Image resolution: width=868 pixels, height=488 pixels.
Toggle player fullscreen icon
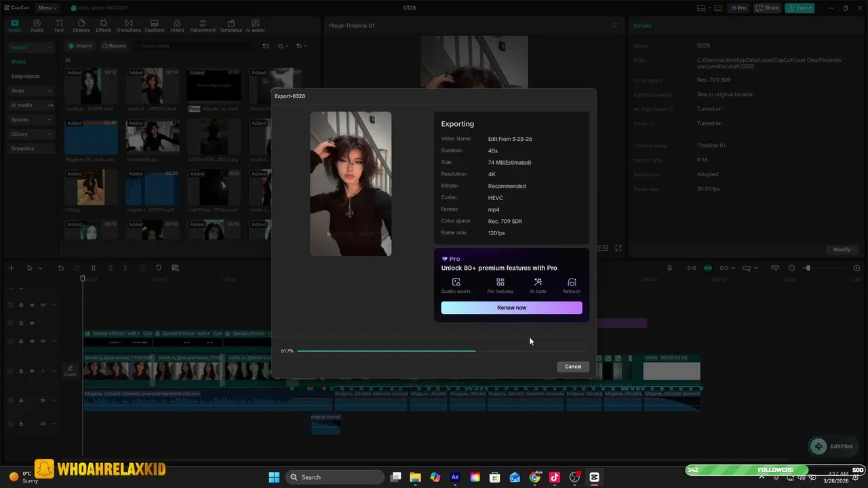point(618,249)
